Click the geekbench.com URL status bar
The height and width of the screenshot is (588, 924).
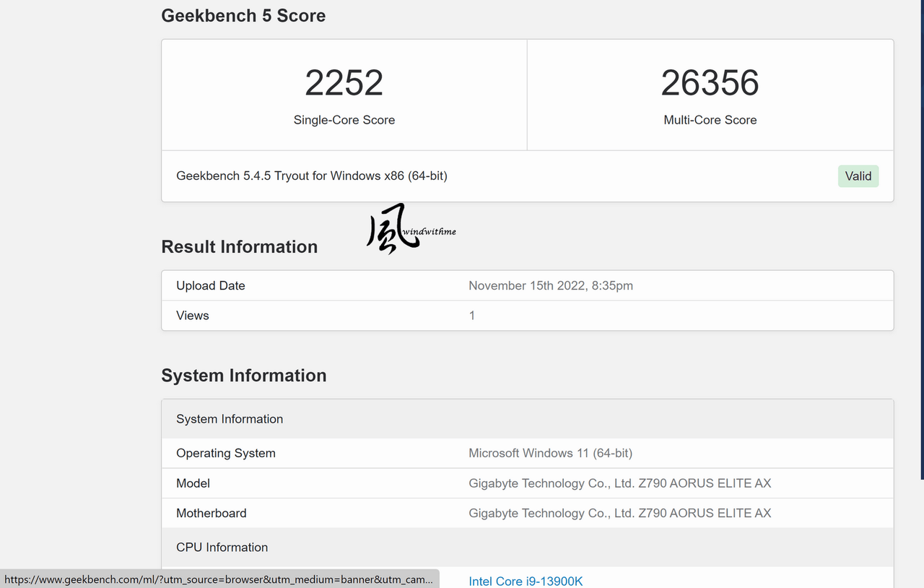pos(219,579)
